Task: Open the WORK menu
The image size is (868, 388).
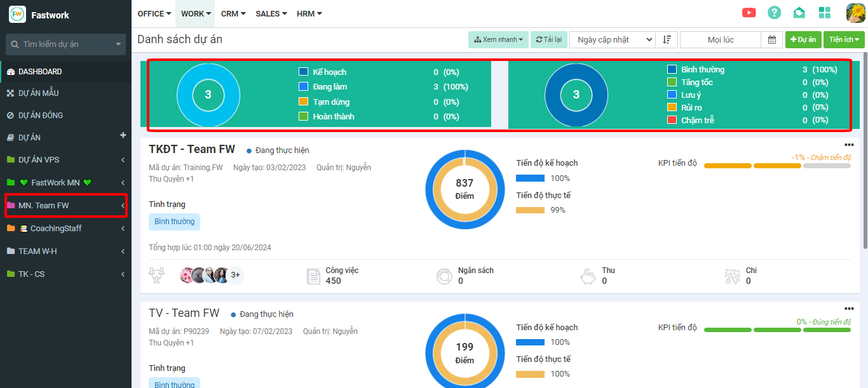Action: coord(196,13)
